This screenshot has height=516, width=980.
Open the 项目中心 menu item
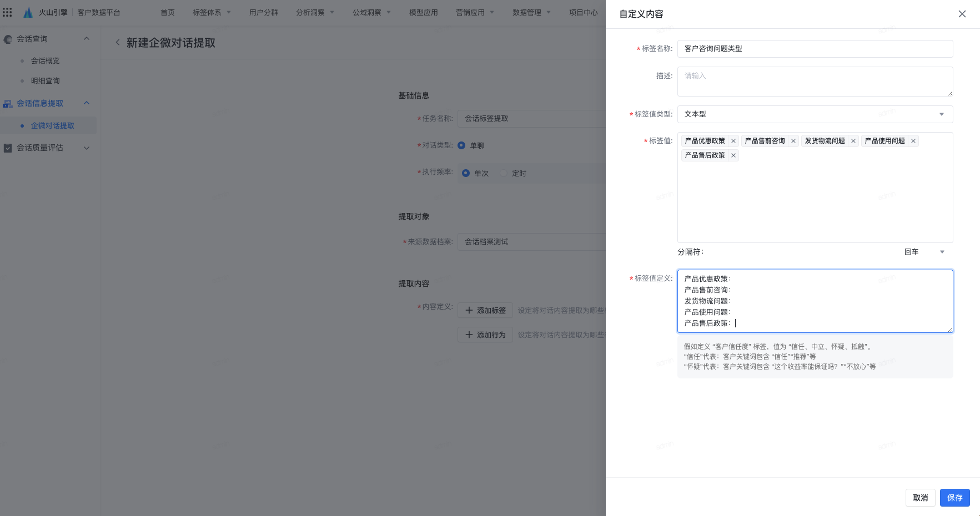[584, 12]
